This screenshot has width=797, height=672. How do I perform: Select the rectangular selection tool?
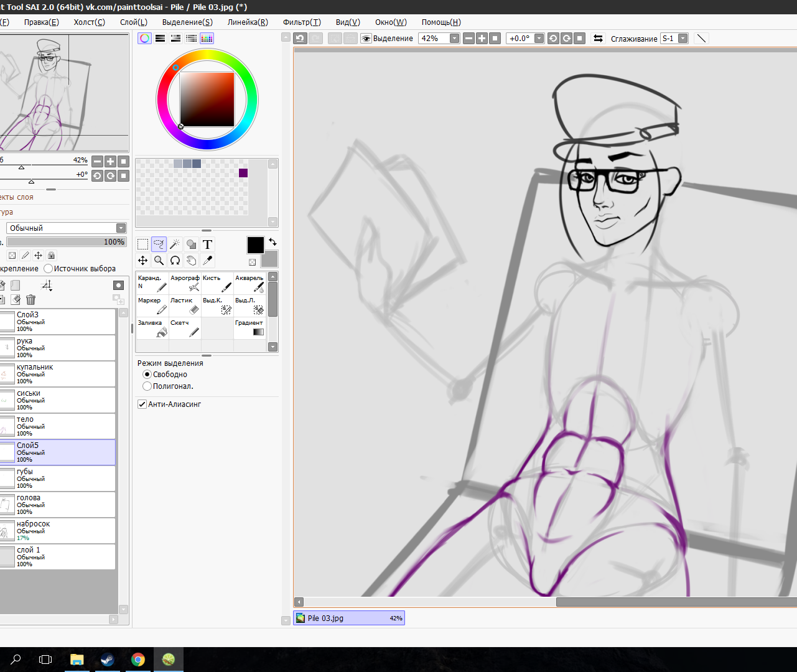click(x=142, y=245)
